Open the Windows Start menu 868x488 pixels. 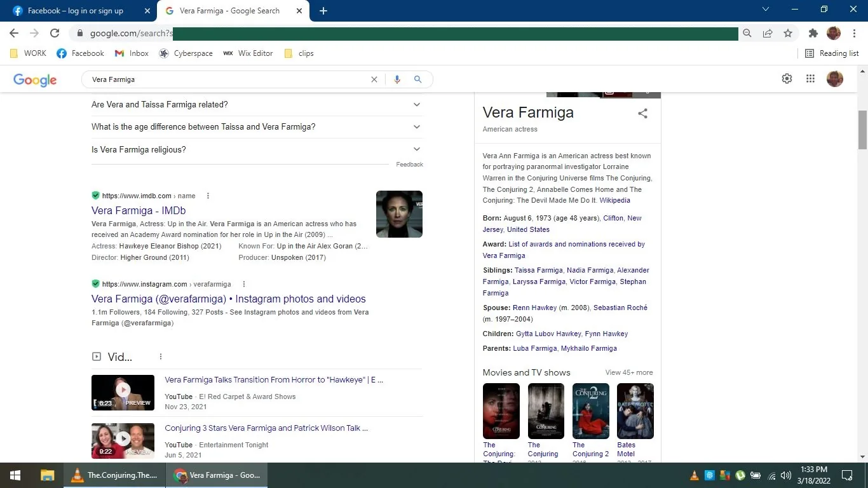click(15, 475)
